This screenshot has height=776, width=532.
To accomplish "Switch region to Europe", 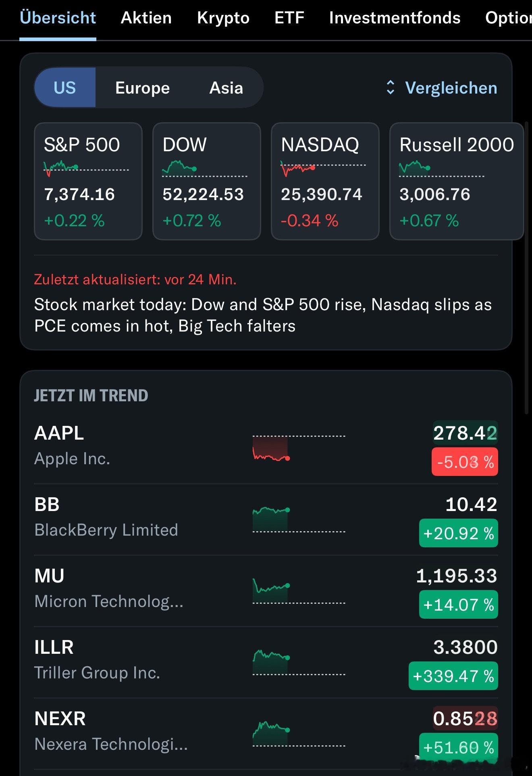I will (x=142, y=88).
